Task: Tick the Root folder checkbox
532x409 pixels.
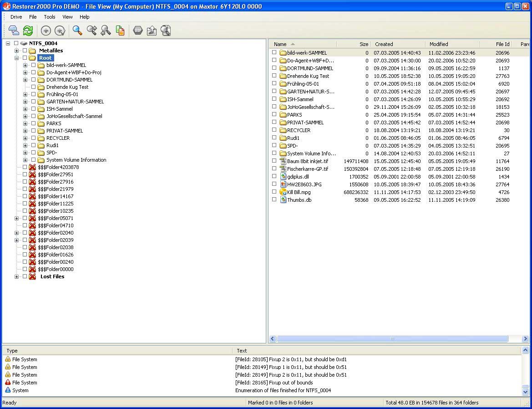Action: tap(25, 58)
